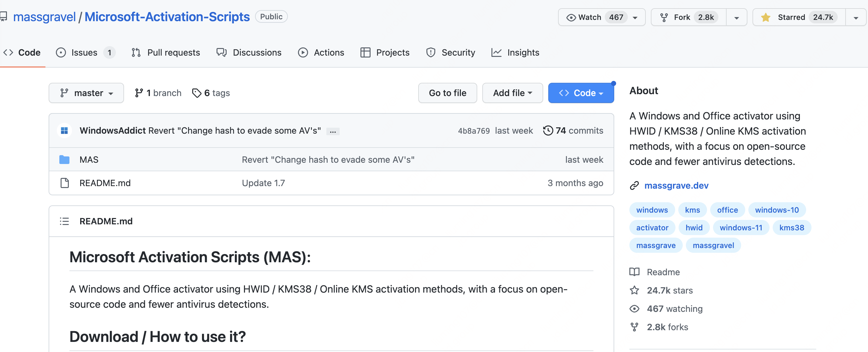Select the windows topic tag
The height and width of the screenshot is (352, 868).
[x=652, y=210]
